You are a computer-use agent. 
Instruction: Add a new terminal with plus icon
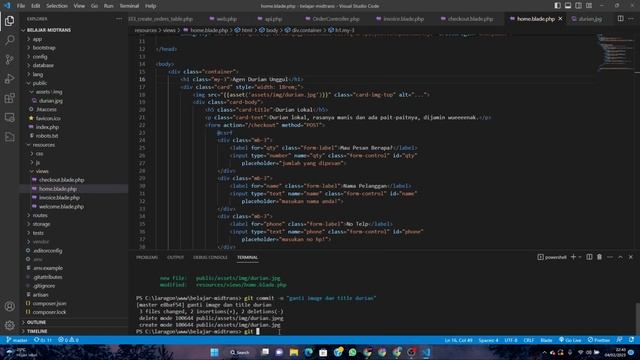(573, 257)
